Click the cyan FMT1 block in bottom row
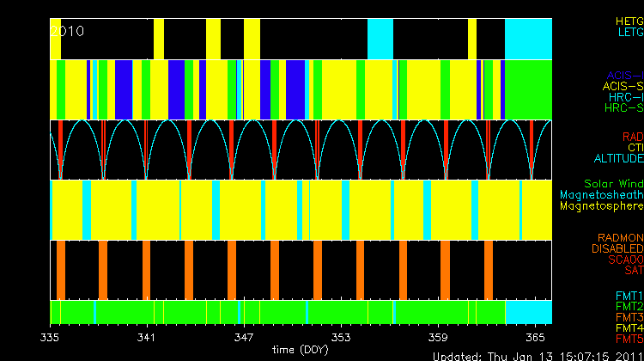This screenshot has height=361, width=644. click(527, 310)
